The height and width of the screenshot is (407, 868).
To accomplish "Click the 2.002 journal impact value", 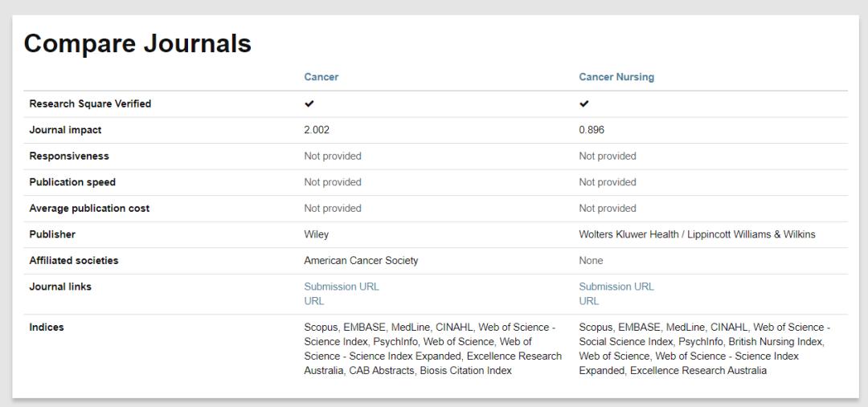I will [x=317, y=130].
